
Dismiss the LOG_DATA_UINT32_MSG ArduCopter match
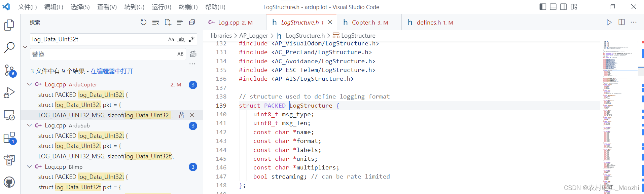click(192, 115)
